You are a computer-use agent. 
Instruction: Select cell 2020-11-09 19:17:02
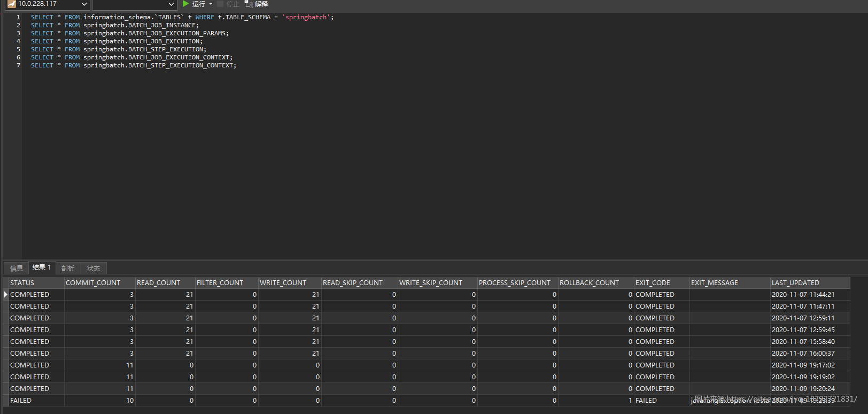point(810,365)
